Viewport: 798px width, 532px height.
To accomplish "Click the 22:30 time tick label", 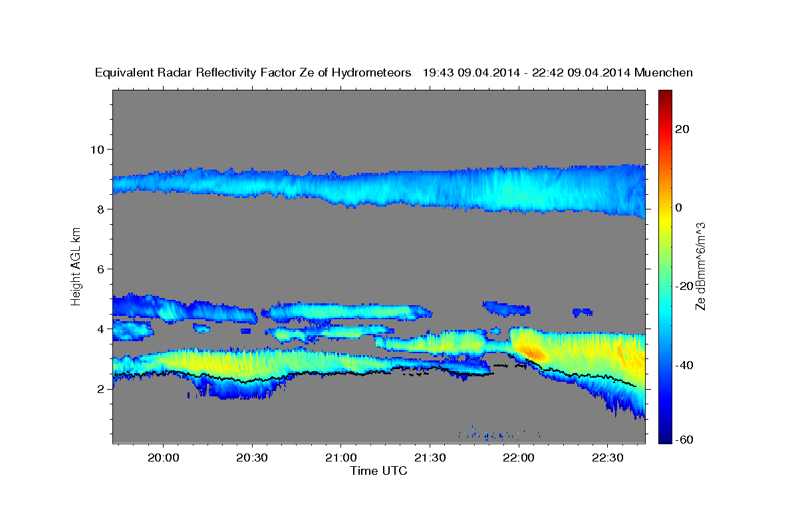I will click(x=606, y=458).
